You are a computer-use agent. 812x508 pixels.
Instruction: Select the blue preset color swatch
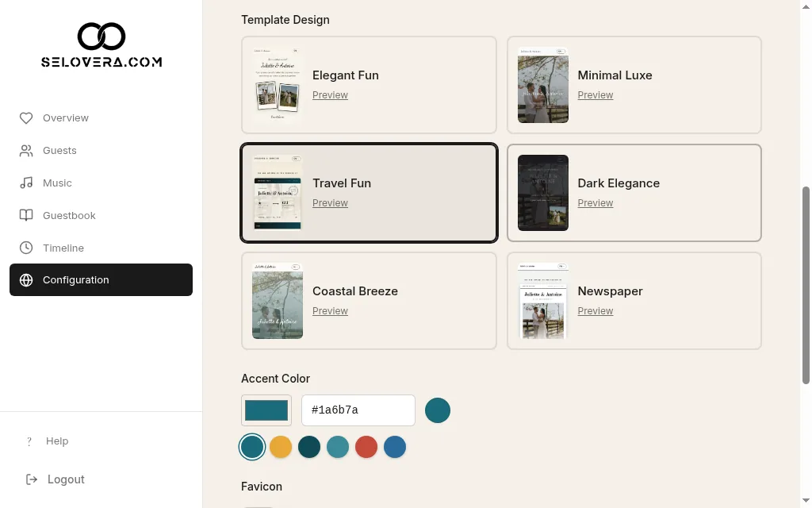tap(395, 447)
